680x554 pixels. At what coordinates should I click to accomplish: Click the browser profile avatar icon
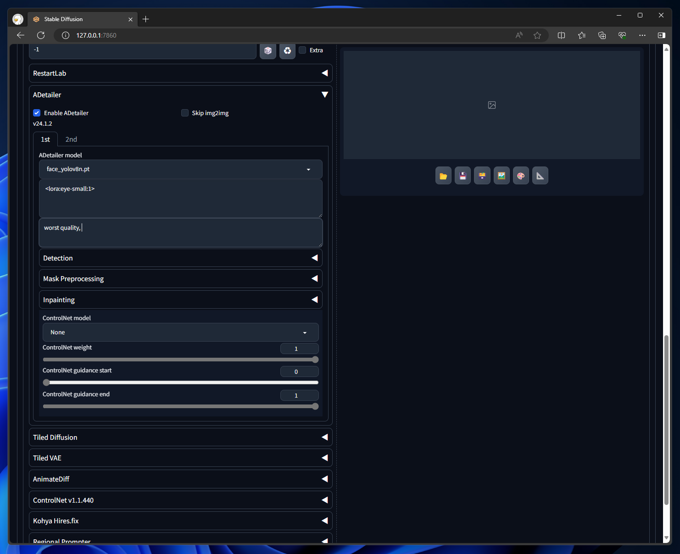pyautogui.click(x=18, y=19)
